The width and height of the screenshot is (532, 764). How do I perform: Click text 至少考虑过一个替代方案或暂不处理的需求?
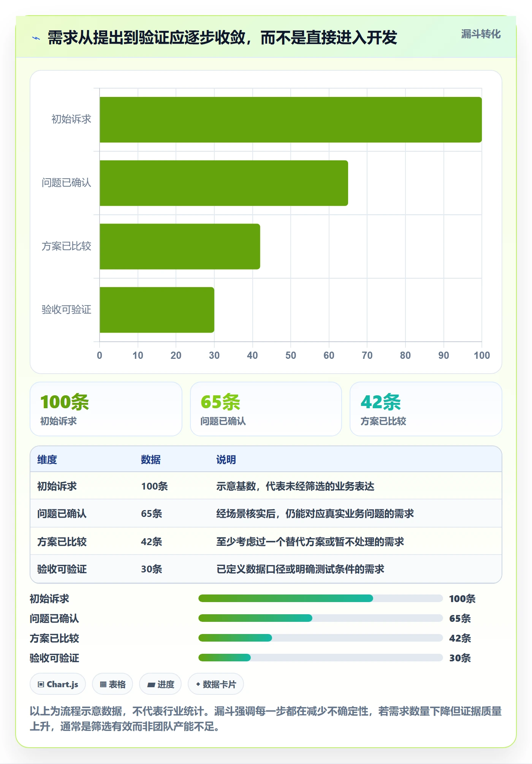[x=310, y=542]
